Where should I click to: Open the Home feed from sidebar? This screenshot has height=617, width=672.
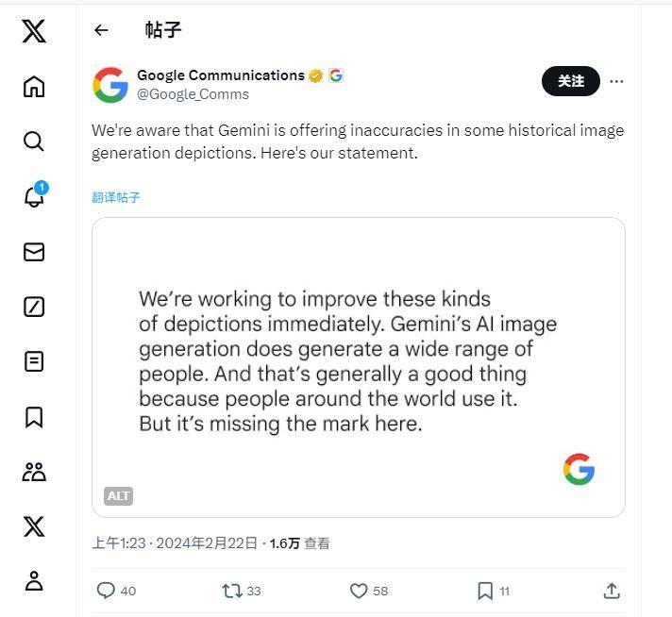tap(34, 87)
